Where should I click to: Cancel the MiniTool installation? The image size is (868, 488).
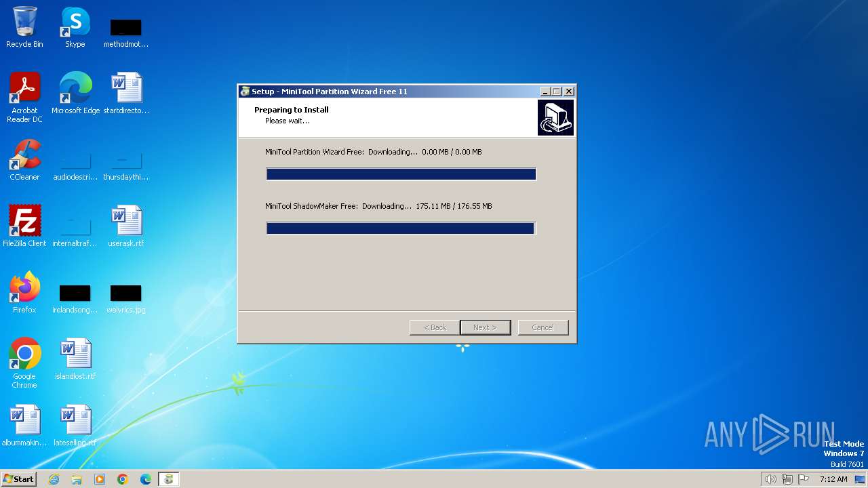[542, 327]
